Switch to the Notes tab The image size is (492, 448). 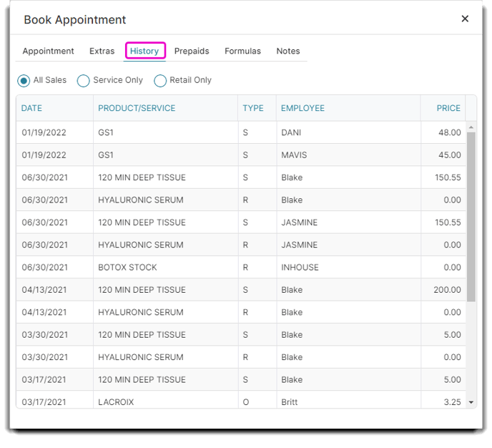[x=288, y=51]
